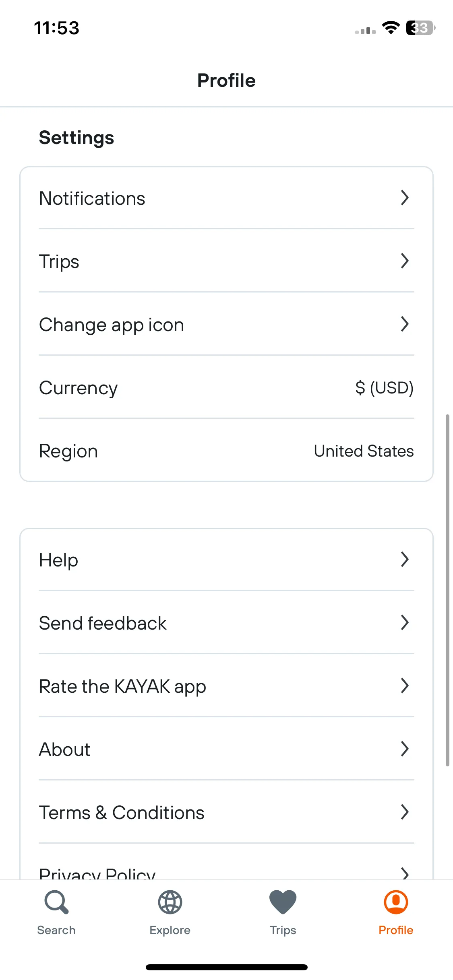Open Terms & Conditions link
The height and width of the screenshot is (980, 453).
[x=226, y=812]
